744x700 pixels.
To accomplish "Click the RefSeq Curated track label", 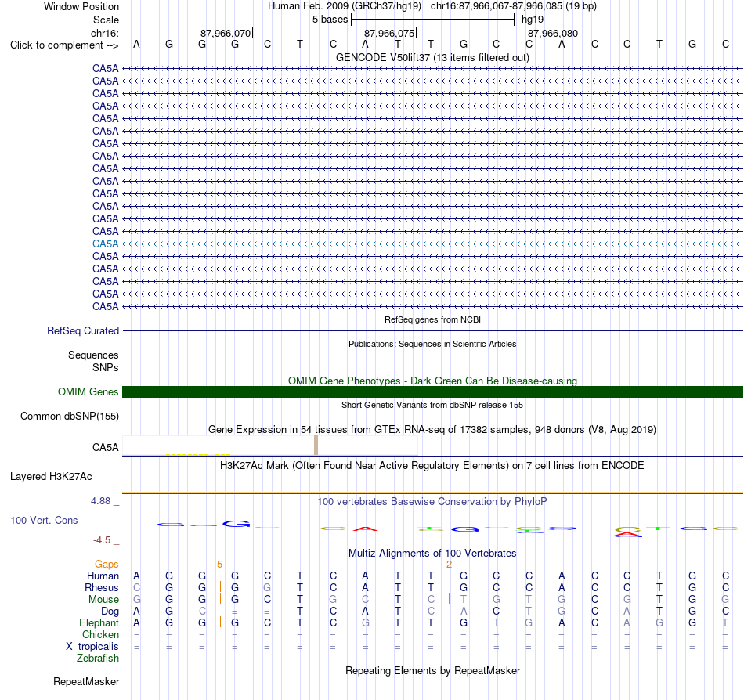I will tap(82, 330).
